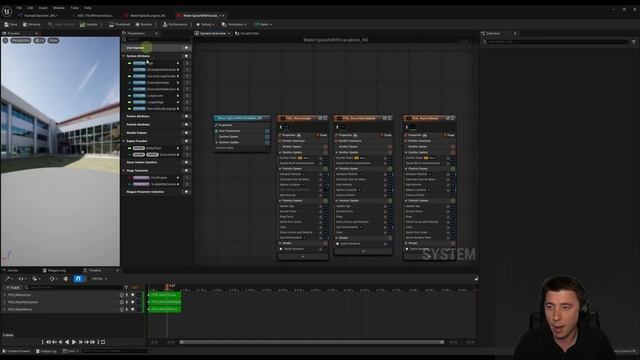Click the Perspective viewport mode button

(x=20, y=40)
